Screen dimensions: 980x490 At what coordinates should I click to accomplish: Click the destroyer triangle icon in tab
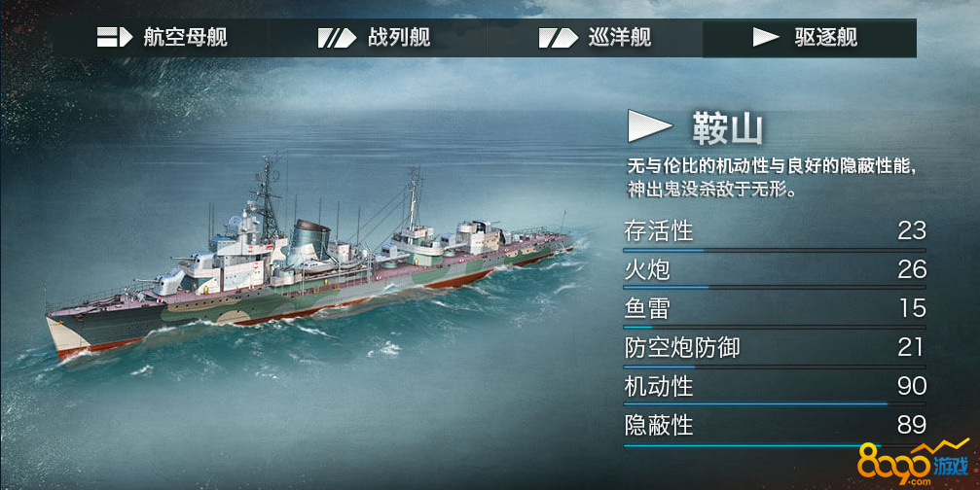pos(766,38)
